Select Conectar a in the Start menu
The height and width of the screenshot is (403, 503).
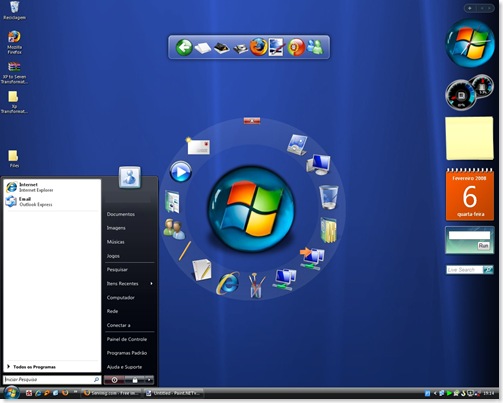pos(118,325)
